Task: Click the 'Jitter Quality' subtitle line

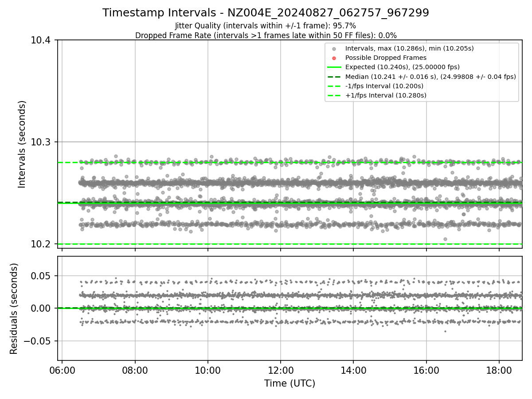Action: point(266,26)
